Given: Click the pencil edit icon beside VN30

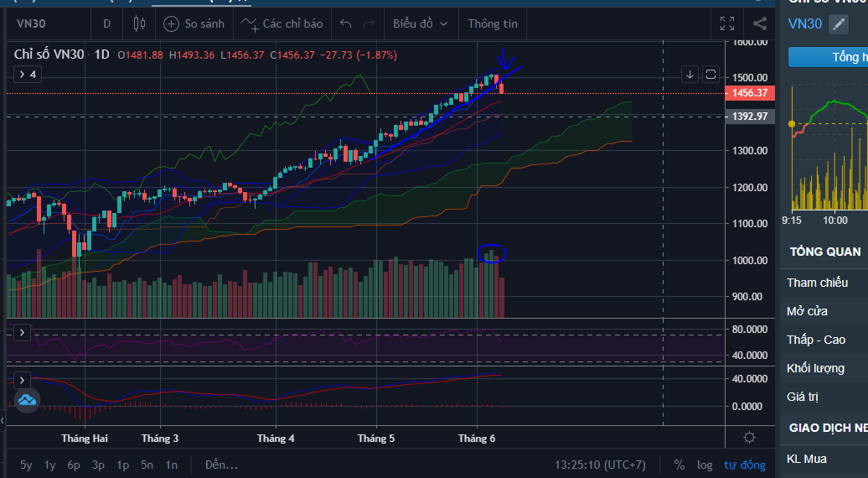Looking at the screenshot, I should click(x=838, y=23).
